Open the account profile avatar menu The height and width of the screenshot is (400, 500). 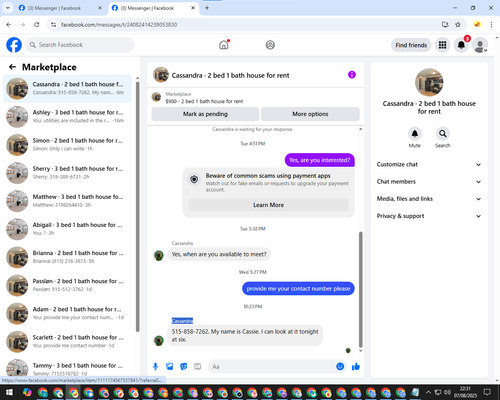(480, 45)
